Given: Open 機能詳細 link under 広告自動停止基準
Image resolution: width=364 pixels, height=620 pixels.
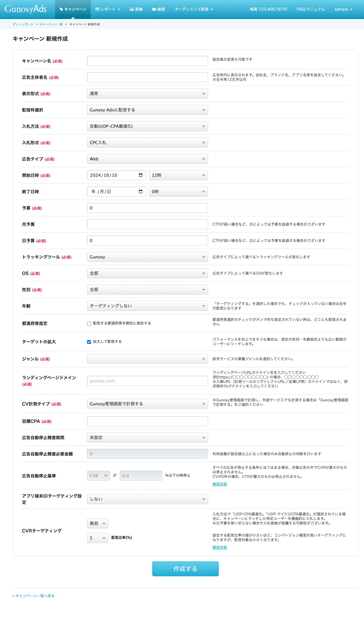Looking at the screenshot, I should coord(220,484).
